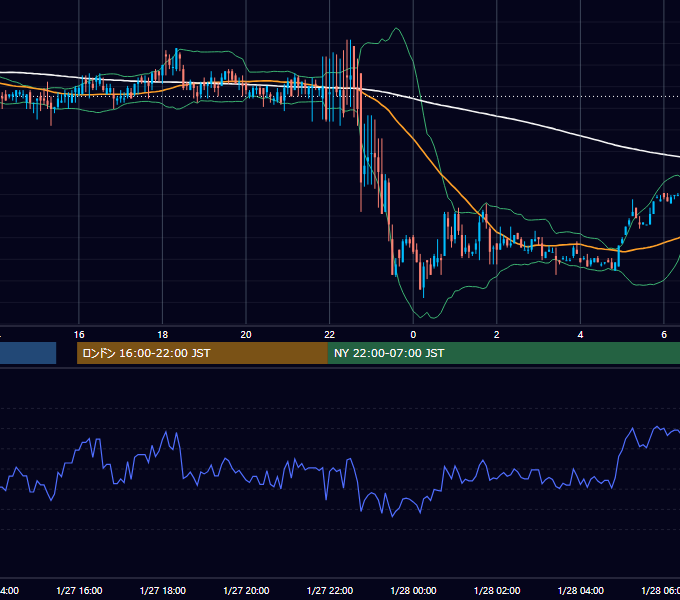Viewport: 680px width, 600px height.
Task: Click the 16 hour label on chart axis
Action: click(x=79, y=335)
